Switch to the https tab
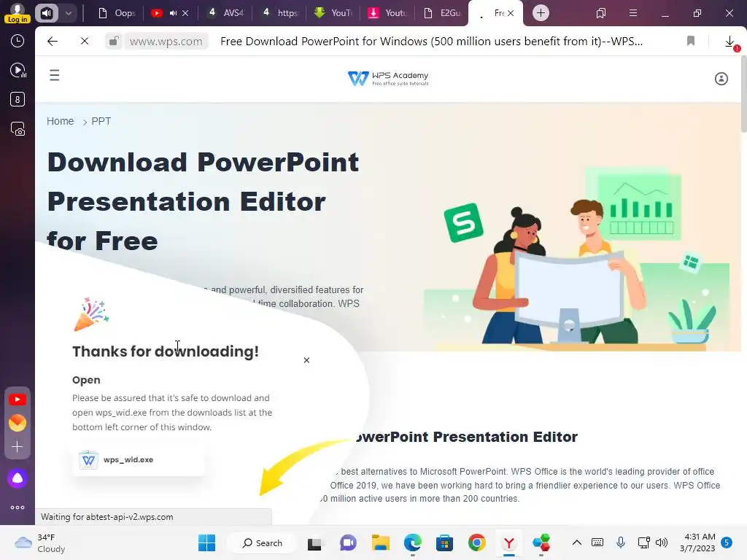The image size is (747, 560). tap(279, 13)
